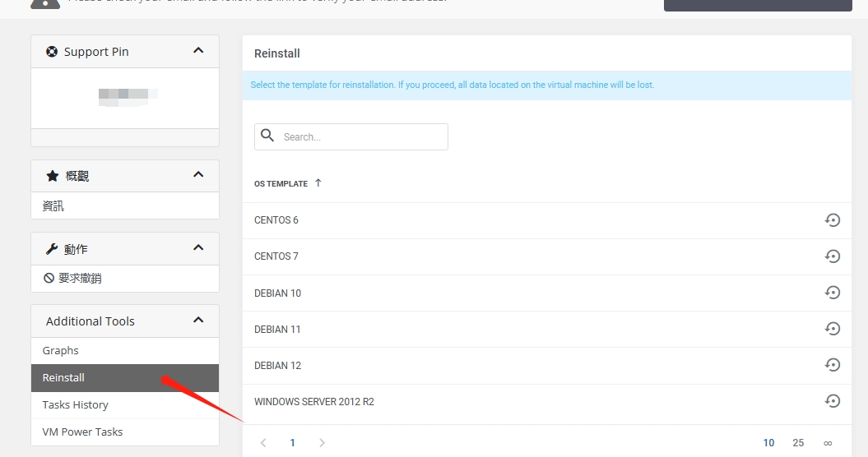Viewport: 868px width, 457px height.
Task: Click reinstall icon for DEBIAN 10
Action: [x=832, y=293]
